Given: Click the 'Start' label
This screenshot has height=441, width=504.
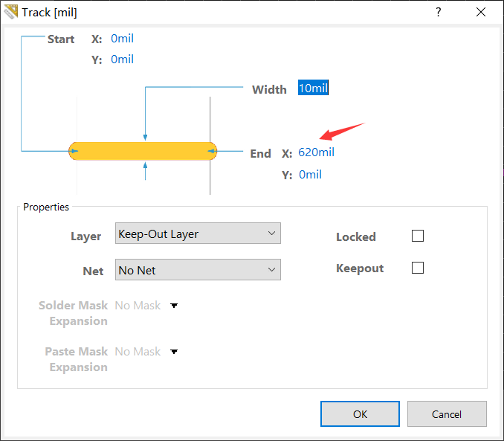Looking at the screenshot, I should pyautogui.click(x=61, y=39).
